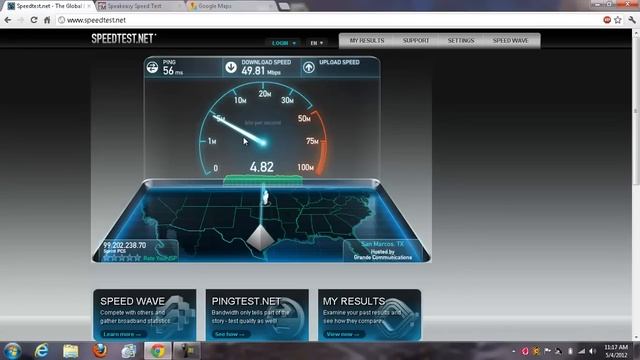Reload the Speedtest page

[x=34, y=20]
